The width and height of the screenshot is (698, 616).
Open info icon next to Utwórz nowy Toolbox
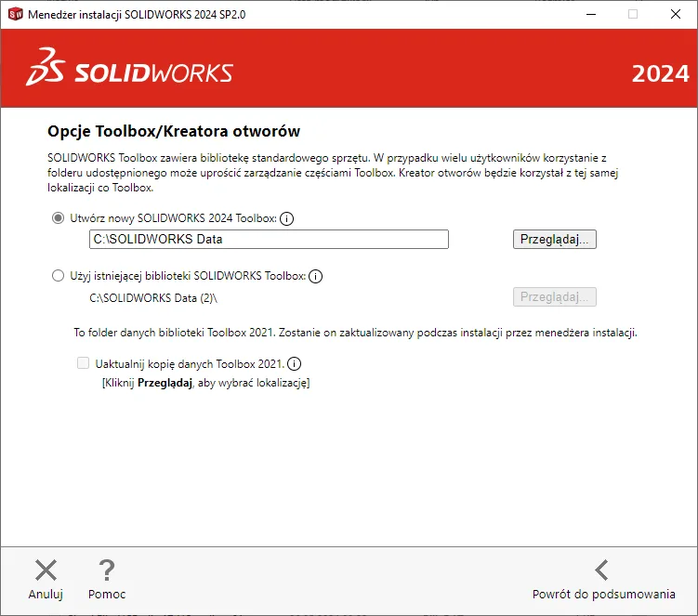pos(286,218)
